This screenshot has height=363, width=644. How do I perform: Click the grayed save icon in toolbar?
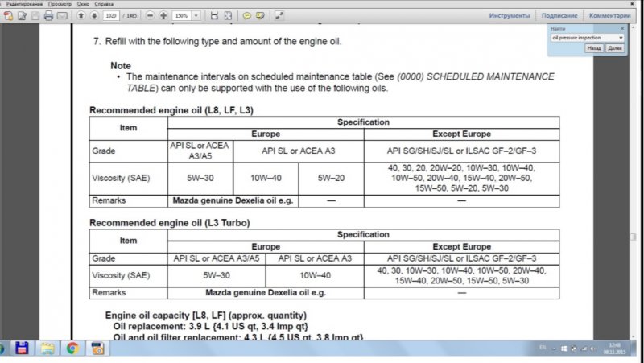(35, 15)
